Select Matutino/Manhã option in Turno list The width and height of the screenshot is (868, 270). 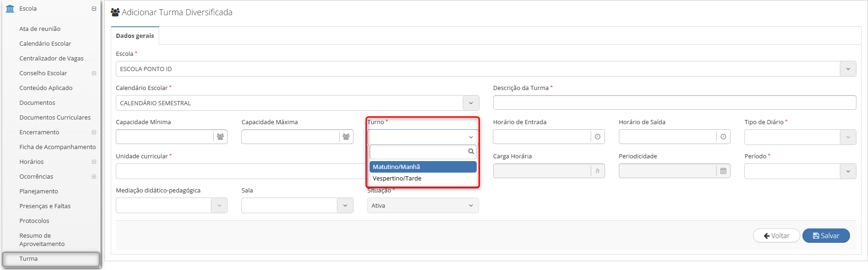coord(423,167)
